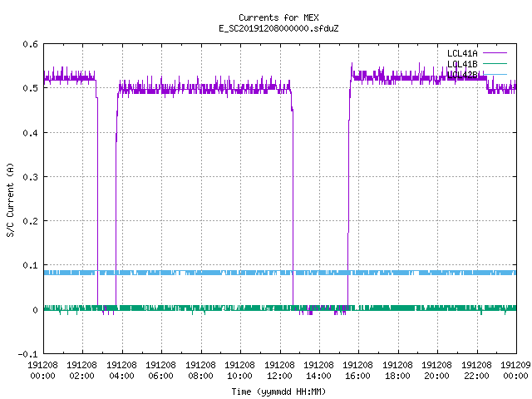Click the 191208 20:00 x-axis label

pyautogui.click(x=436, y=370)
